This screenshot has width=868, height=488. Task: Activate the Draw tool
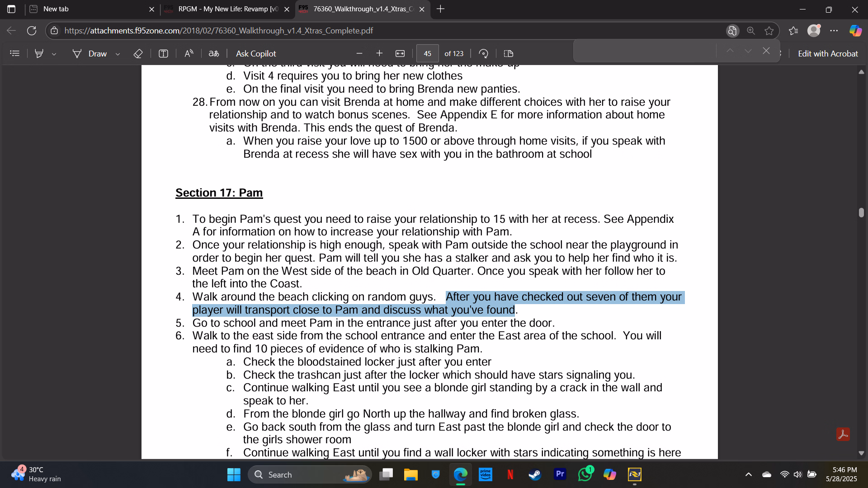pos(90,53)
